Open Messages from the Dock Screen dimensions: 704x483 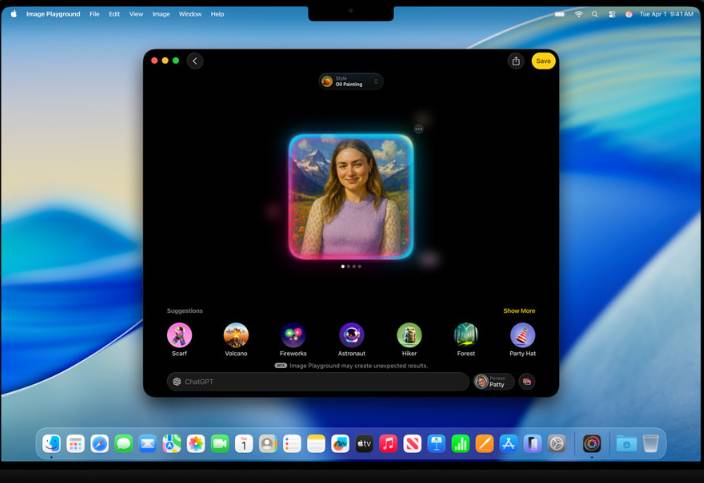click(123, 444)
